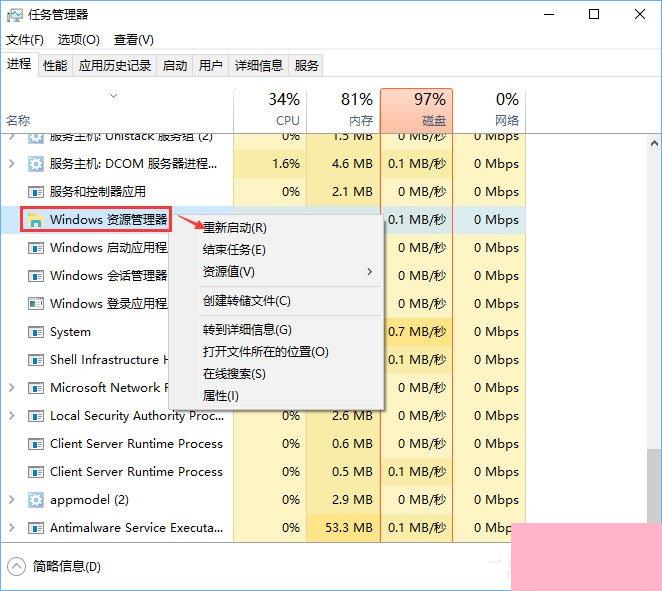Click the 简略信息(D) link
This screenshot has width=662, height=591.
coord(67,567)
